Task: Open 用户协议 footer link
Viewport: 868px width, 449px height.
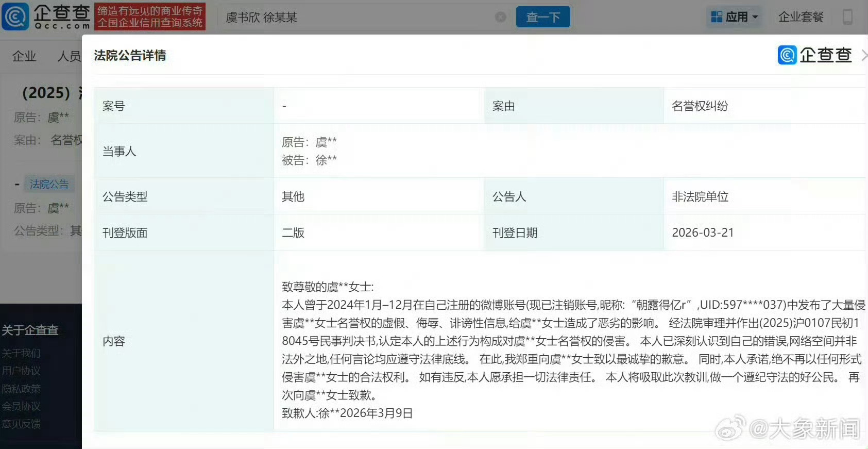Action: click(x=21, y=371)
